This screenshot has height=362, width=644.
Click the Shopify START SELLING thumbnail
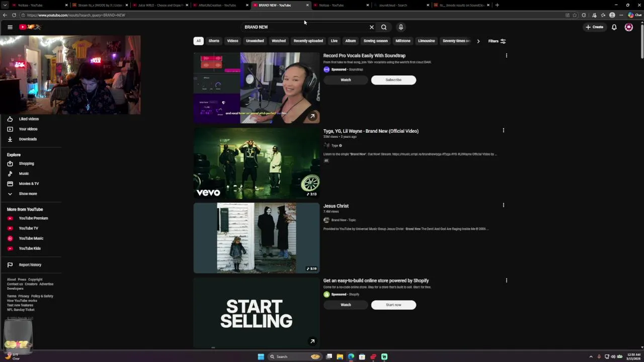tap(257, 313)
